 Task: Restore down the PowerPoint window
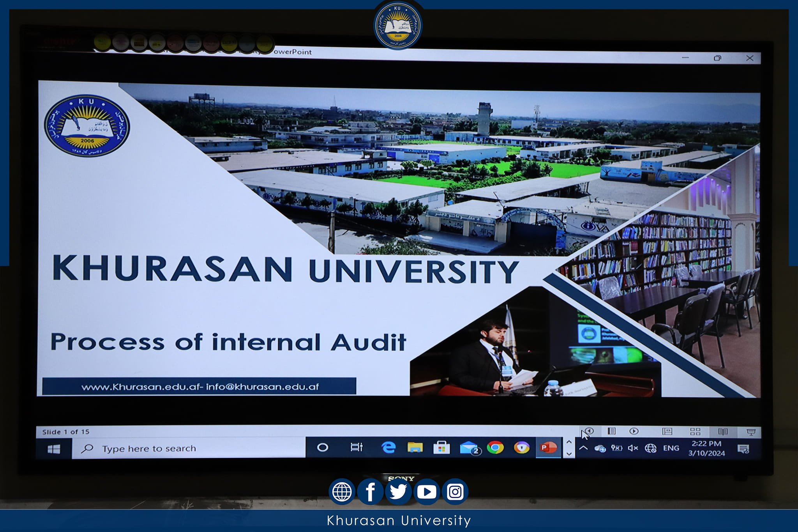tap(717, 58)
